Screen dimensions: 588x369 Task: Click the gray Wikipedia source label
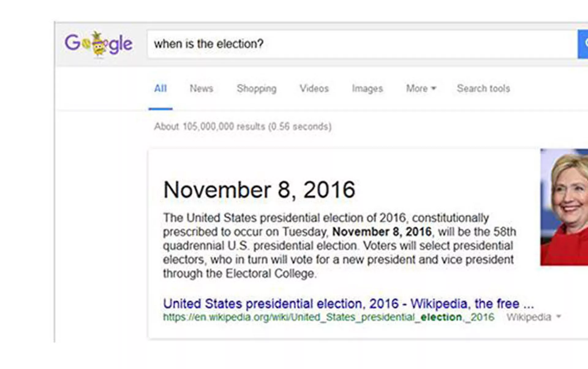point(529,317)
